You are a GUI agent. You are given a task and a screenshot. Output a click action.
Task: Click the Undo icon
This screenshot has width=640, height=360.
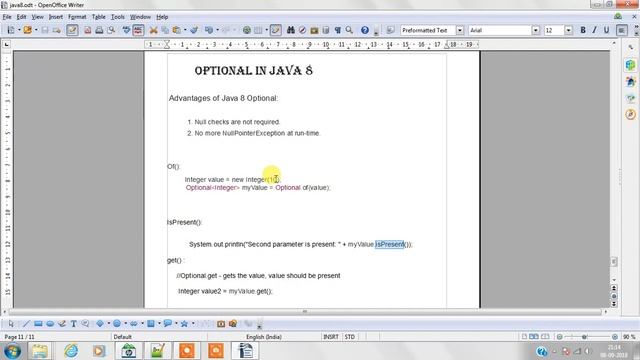209,30
